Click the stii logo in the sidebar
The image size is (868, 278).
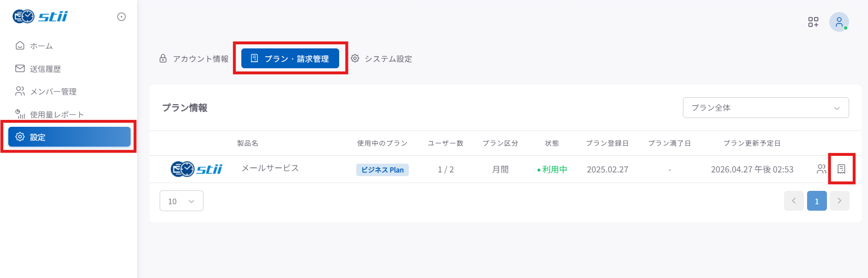(40, 17)
